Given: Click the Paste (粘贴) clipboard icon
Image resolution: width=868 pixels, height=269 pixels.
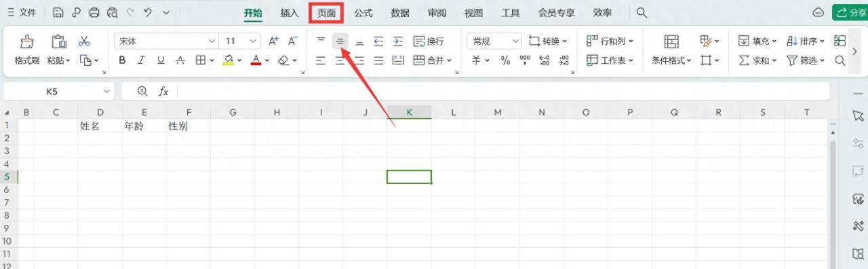Looking at the screenshot, I should point(59,42).
